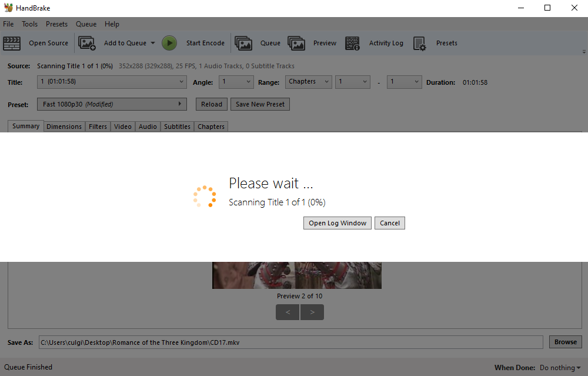Click the Add to Queue image icon
Image resolution: width=588 pixels, height=376 pixels.
click(x=87, y=43)
